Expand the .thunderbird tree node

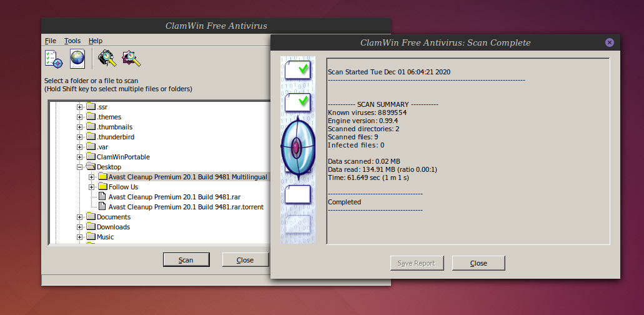(x=80, y=137)
